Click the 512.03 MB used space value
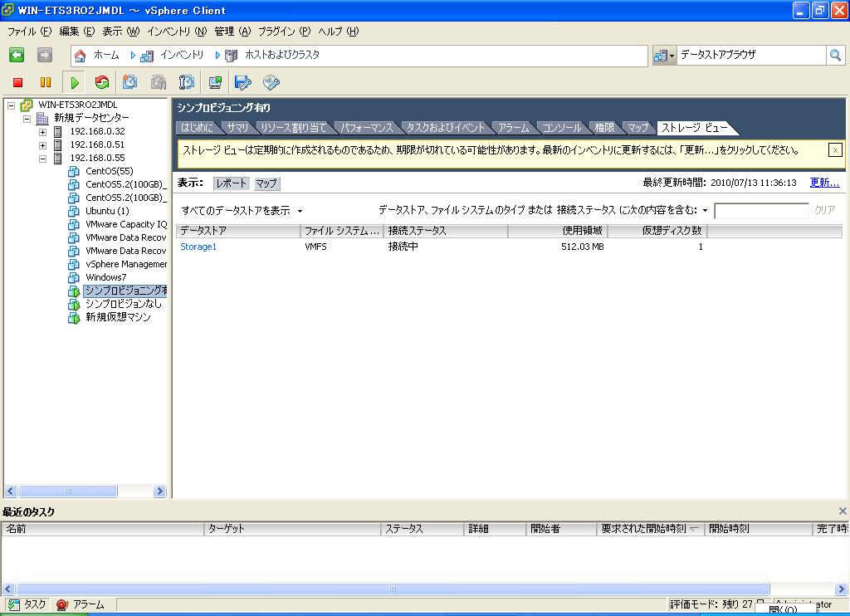The image size is (850, 616). 582,247
